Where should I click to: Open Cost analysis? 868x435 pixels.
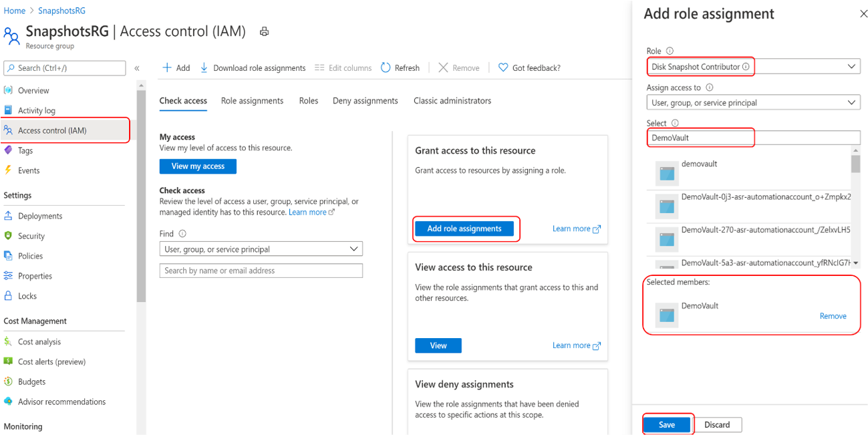tap(41, 341)
